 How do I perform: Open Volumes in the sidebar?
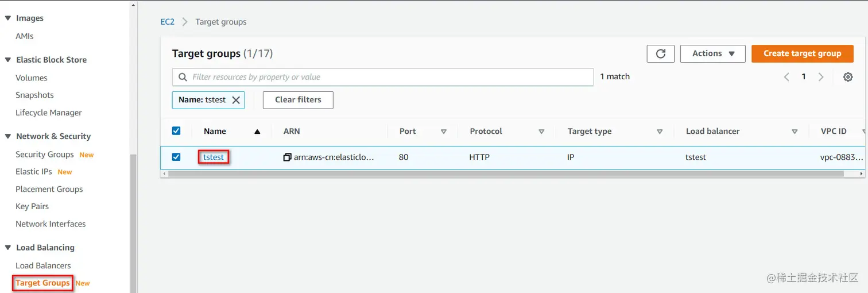click(32, 78)
